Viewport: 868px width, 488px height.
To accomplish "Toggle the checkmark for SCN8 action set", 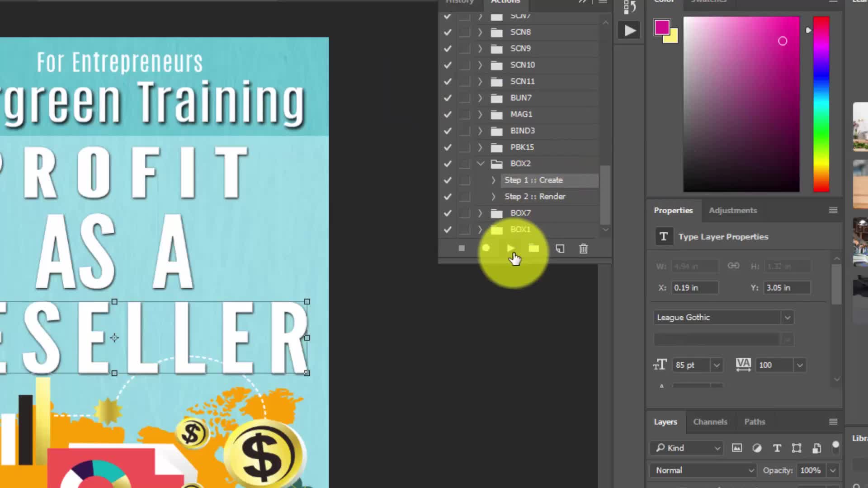I will 448,32.
